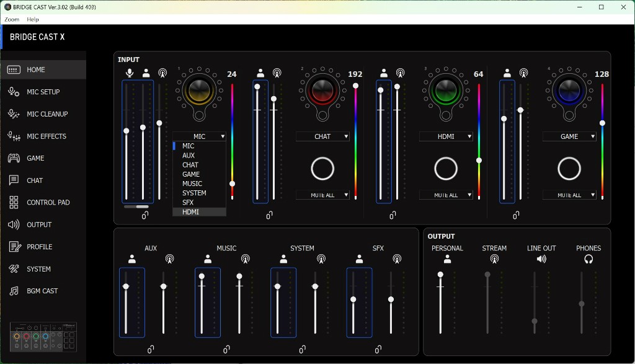Go to MIC CLEANUP in the sidebar
This screenshot has width=635, height=364.
tap(47, 114)
